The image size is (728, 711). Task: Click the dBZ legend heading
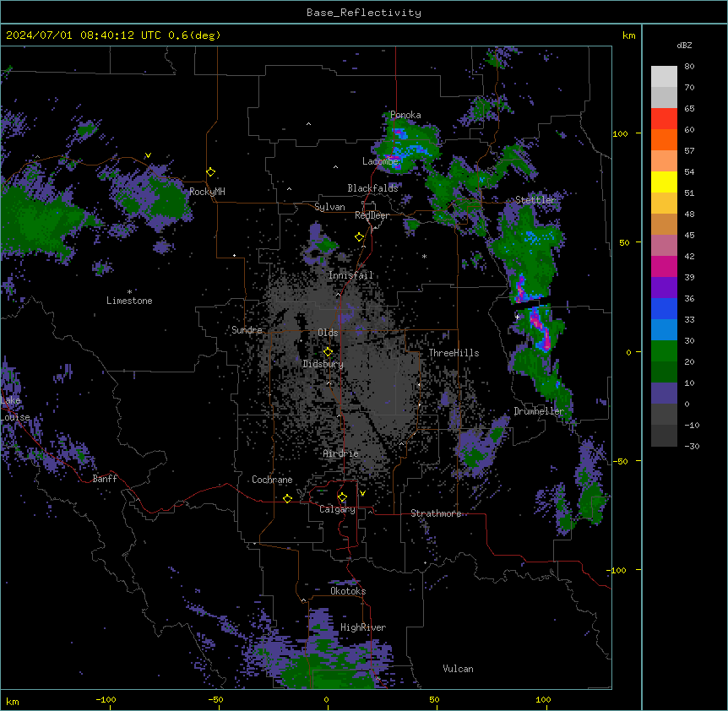(x=684, y=45)
